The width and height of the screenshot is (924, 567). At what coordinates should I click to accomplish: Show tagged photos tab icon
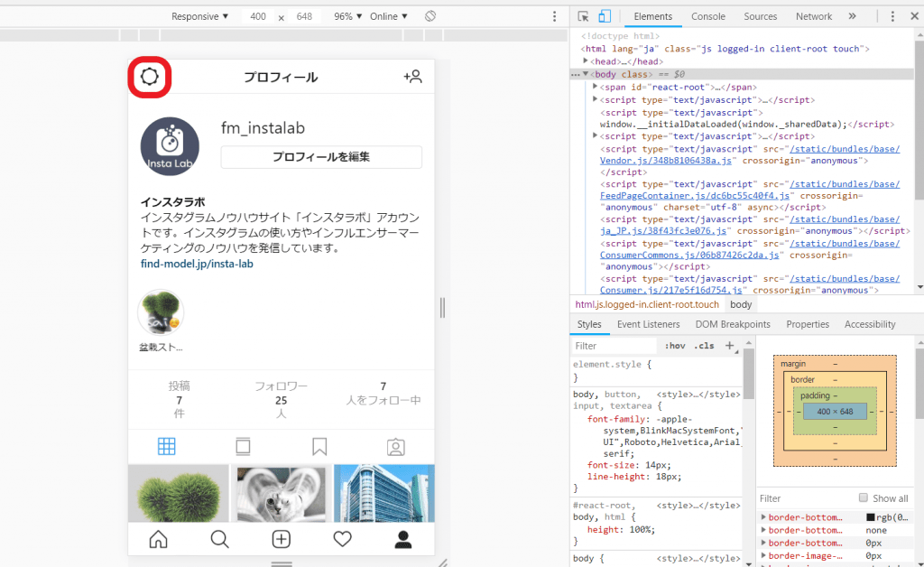395,446
